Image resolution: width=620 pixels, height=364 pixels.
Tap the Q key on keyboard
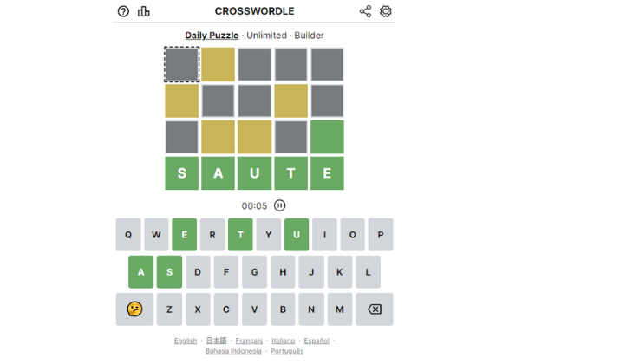pyautogui.click(x=128, y=234)
